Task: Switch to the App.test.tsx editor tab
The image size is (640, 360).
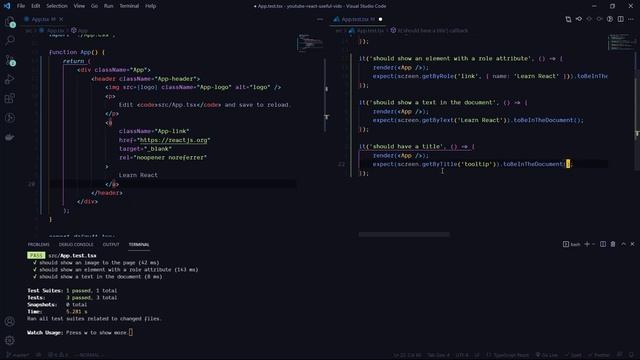Action: [x=358, y=19]
